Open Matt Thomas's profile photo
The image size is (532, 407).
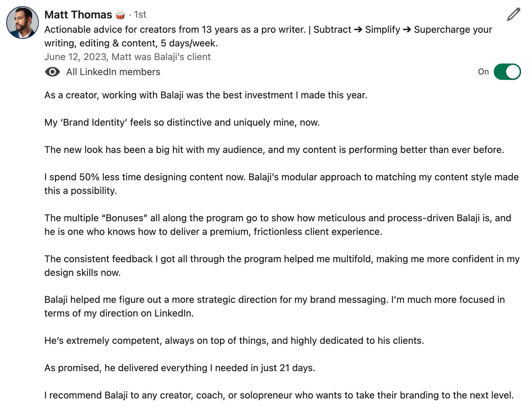tap(23, 23)
